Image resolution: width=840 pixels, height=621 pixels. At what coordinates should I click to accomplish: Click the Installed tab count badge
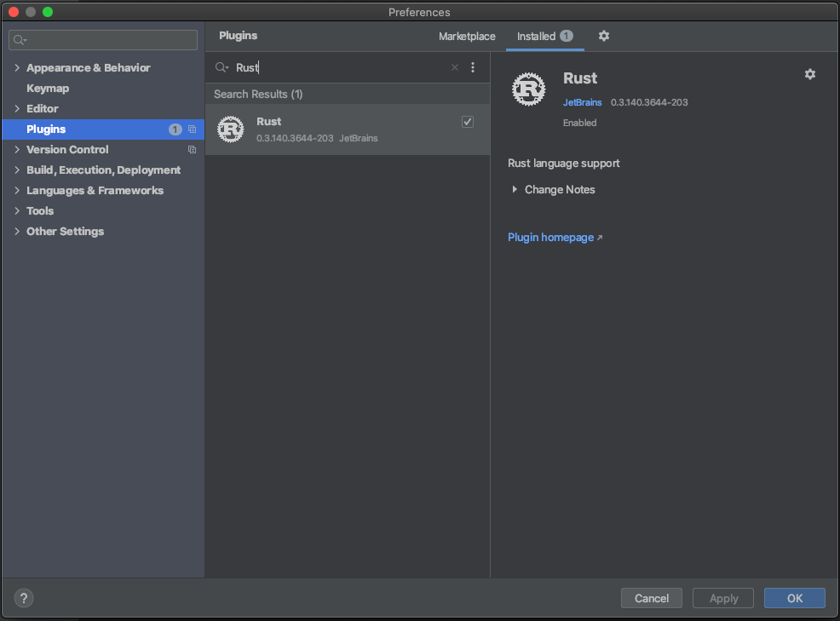567,36
